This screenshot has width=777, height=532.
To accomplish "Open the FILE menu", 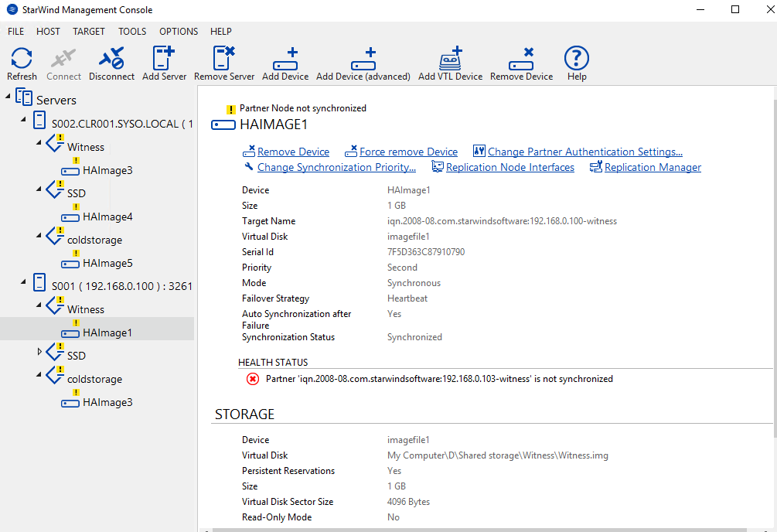I will (16, 31).
